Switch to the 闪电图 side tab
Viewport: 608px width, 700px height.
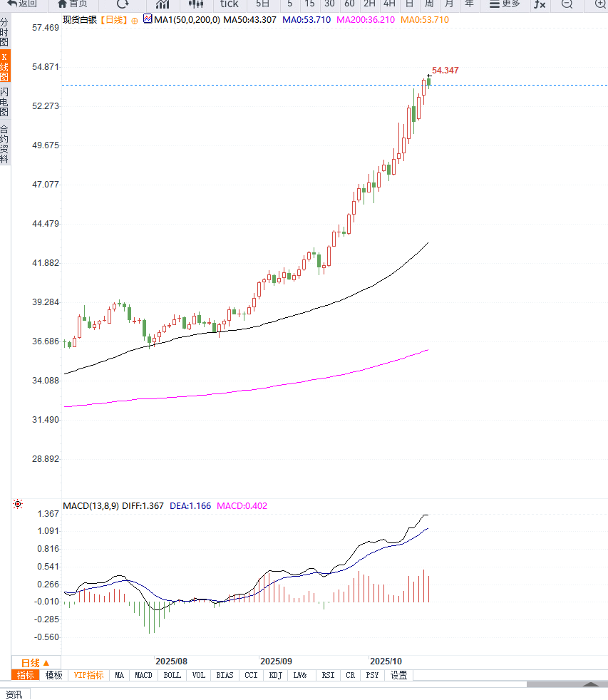(x=5, y=102)
